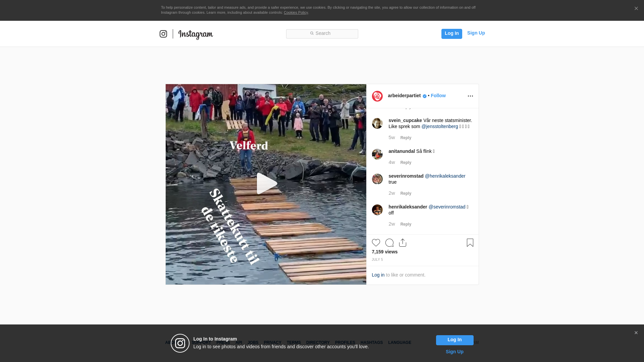Open severinromstad's profile avatar

tap(377, 179)
